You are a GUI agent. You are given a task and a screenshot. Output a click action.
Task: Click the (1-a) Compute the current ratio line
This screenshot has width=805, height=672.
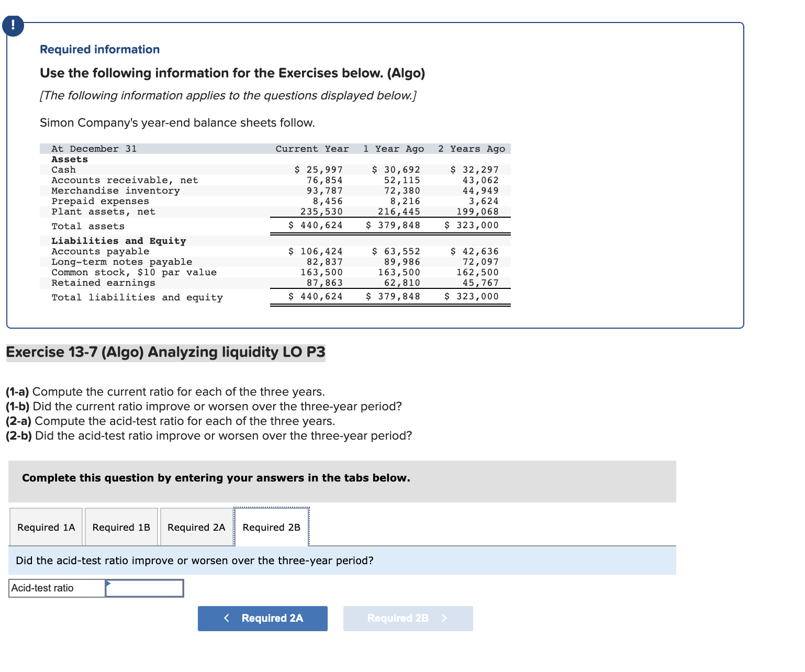(165, 392)
